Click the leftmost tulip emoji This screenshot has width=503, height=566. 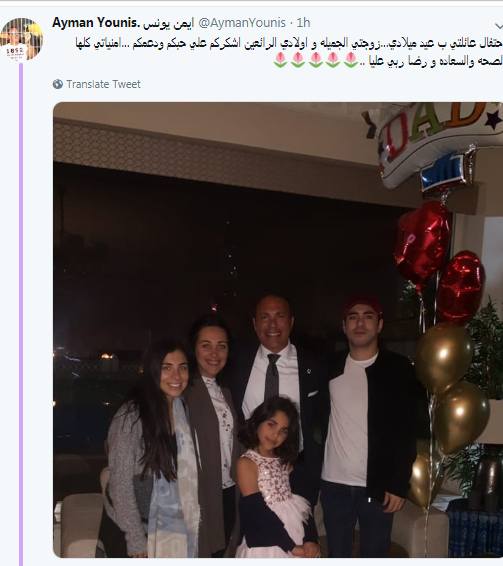281,60
